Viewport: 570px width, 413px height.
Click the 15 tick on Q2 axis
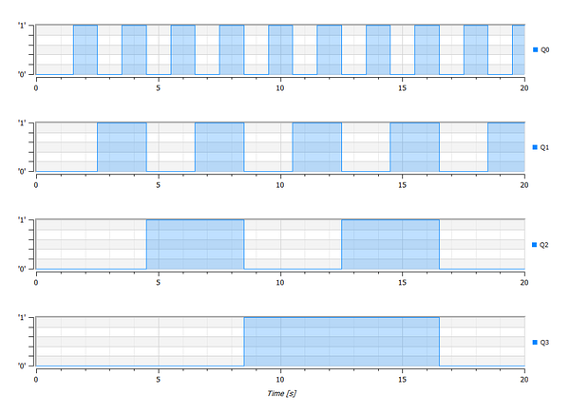402,282
